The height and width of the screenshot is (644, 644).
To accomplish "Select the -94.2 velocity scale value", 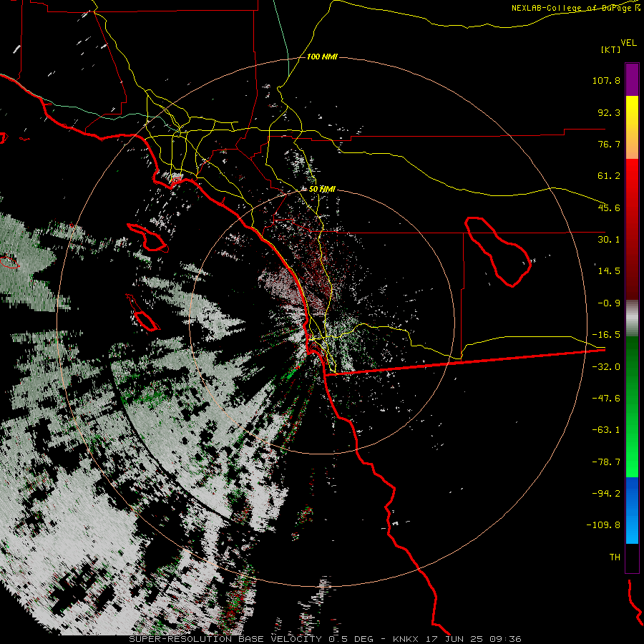I will point(606,493).
